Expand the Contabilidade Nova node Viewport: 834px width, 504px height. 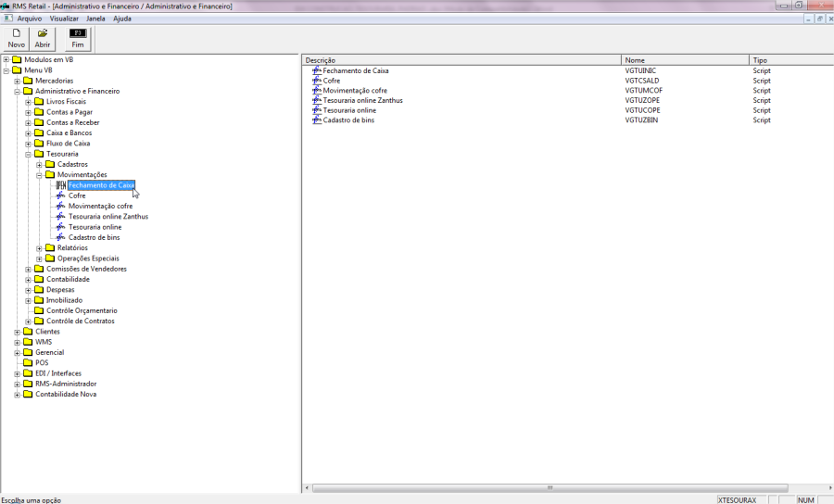click(17, 395)
